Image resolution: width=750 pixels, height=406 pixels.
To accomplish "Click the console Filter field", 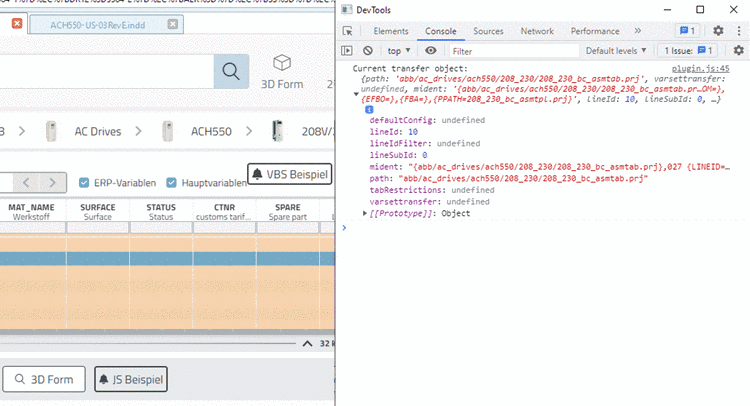I will [x=514, y=51].
